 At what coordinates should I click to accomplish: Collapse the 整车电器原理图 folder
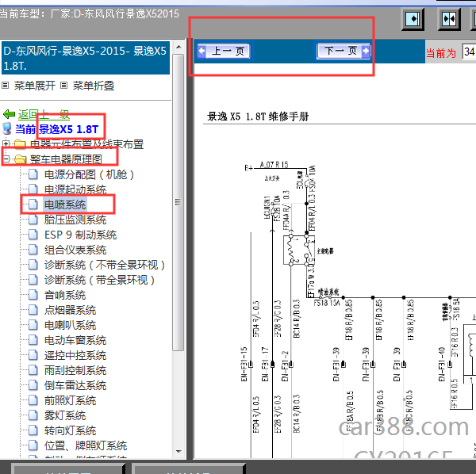click(6, 159)
